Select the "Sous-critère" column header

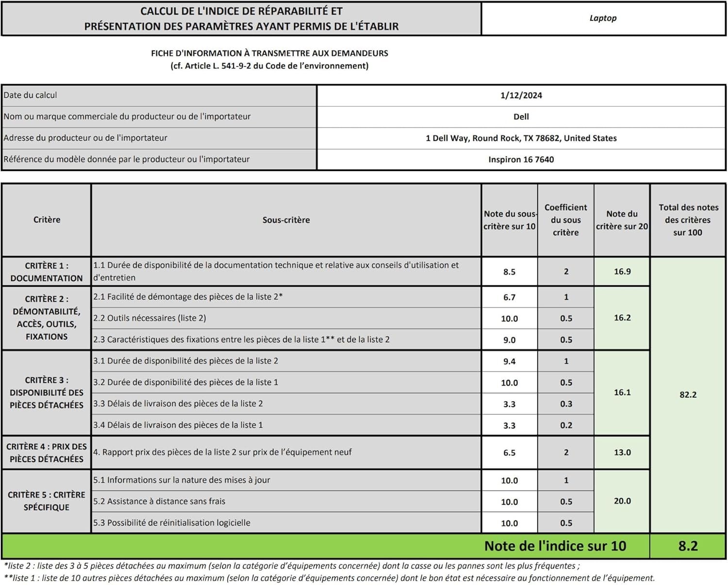pos(286,220)
